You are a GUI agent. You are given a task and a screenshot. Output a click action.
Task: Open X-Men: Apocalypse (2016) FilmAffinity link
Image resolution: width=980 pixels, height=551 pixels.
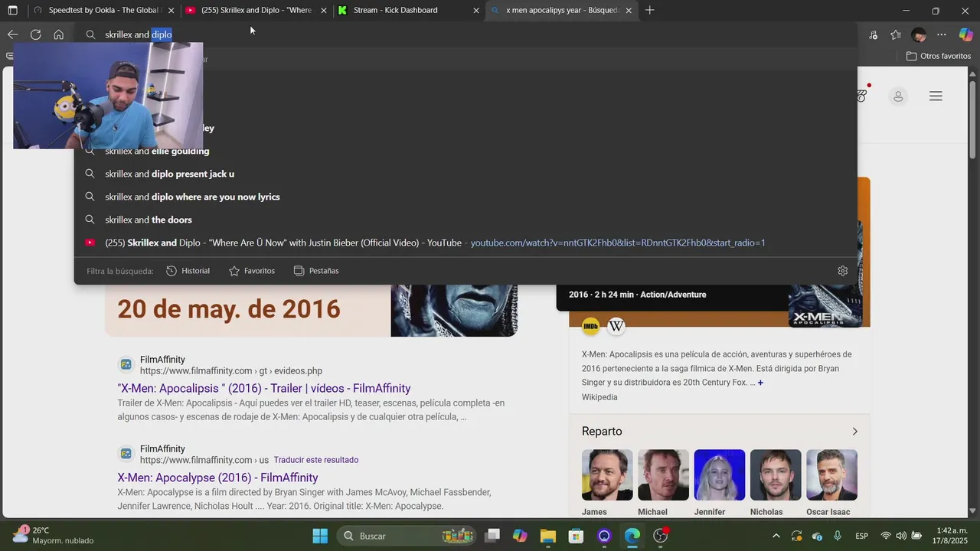217,478
